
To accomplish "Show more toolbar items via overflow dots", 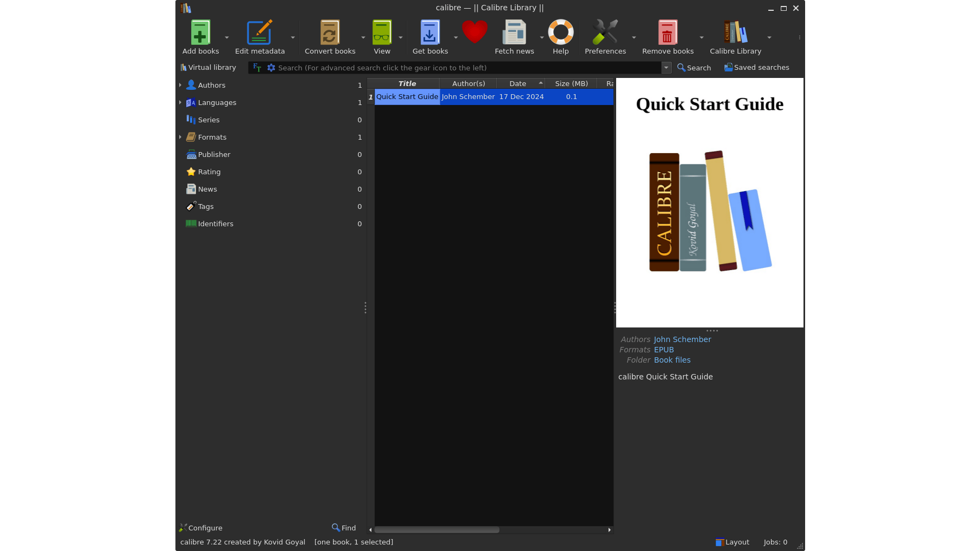I will [800, 37].
